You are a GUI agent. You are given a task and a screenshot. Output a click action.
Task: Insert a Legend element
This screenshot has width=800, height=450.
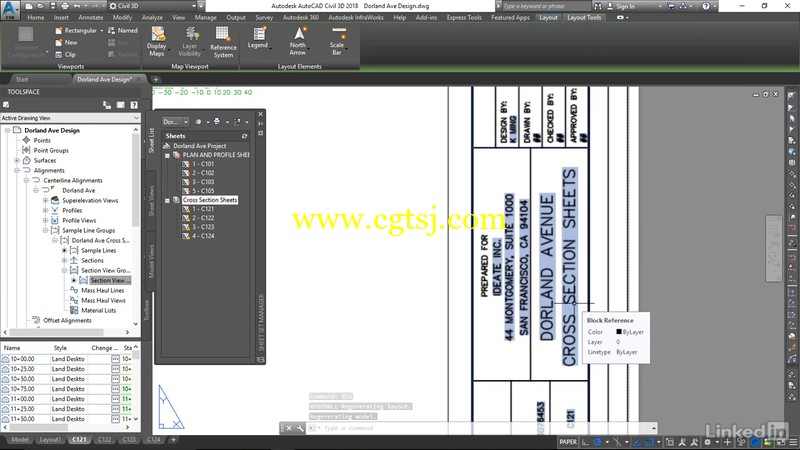pos(258,38)
